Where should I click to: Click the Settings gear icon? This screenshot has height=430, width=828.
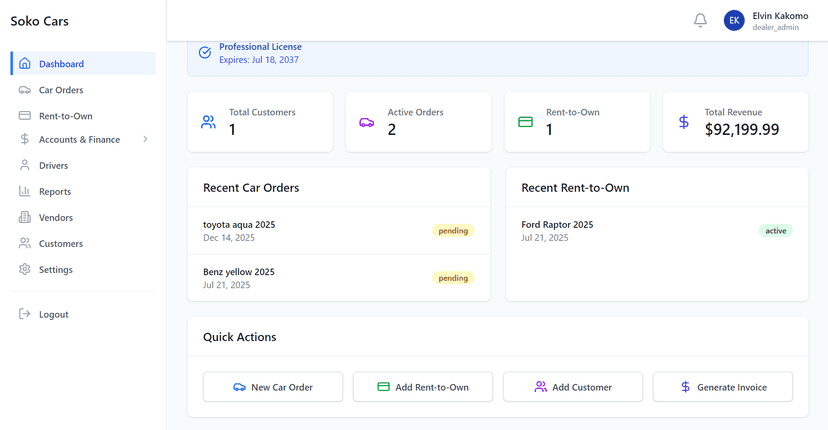pos(25,270)
